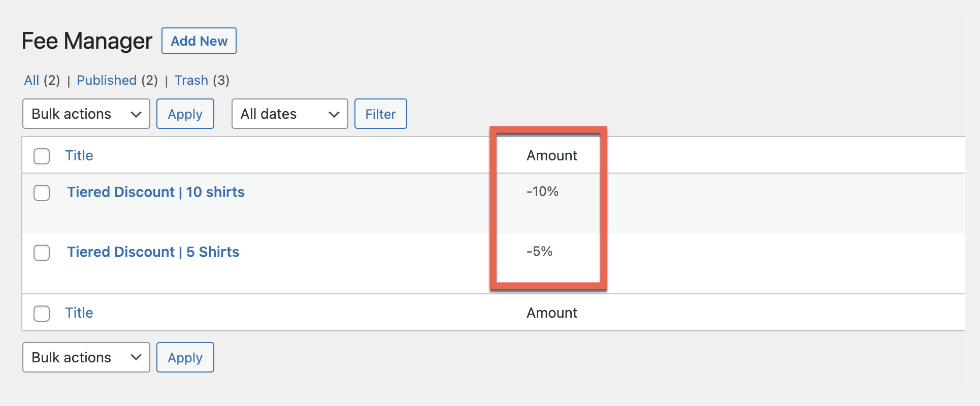
Task: Open Tiered Discount | 10 shirts fee
Action: (x=156, y=192)
